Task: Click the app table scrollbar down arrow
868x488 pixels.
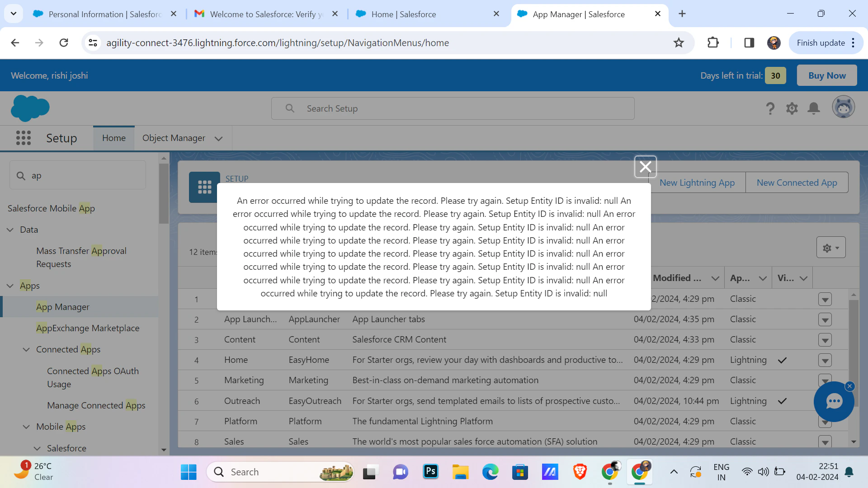Action: [x=854, y=442]
